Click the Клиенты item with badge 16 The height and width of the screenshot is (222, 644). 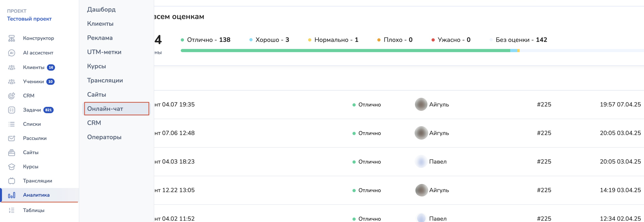point(34,67)
